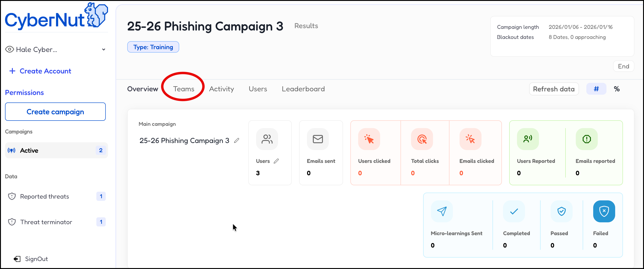Open Reported threats in sidebar

point(44,196)
